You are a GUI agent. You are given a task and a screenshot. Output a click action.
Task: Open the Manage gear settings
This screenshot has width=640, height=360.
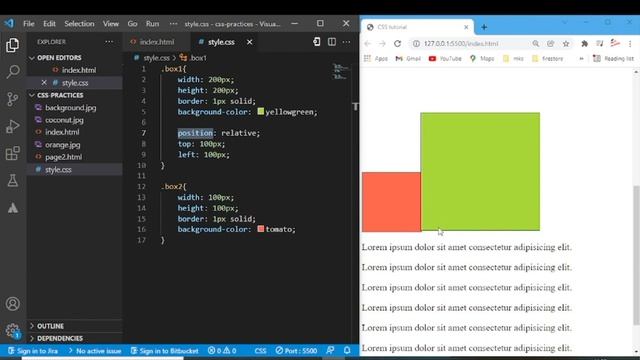coord(12,330)
